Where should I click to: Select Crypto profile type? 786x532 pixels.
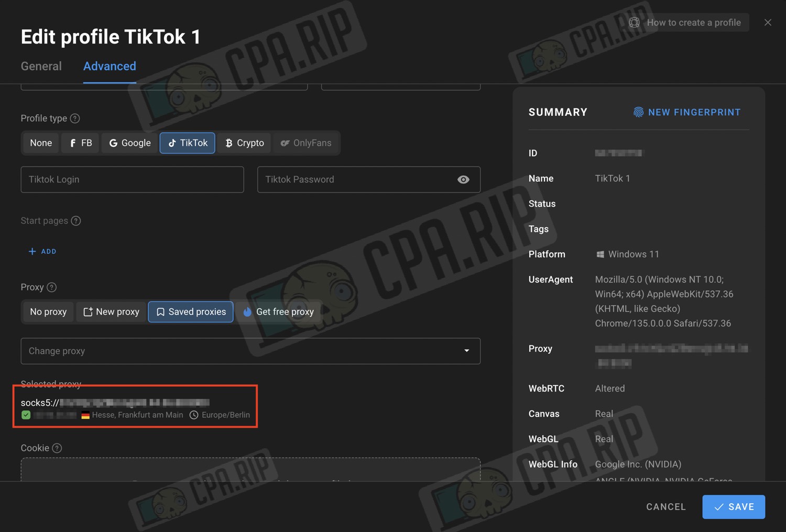click(244, 143)
